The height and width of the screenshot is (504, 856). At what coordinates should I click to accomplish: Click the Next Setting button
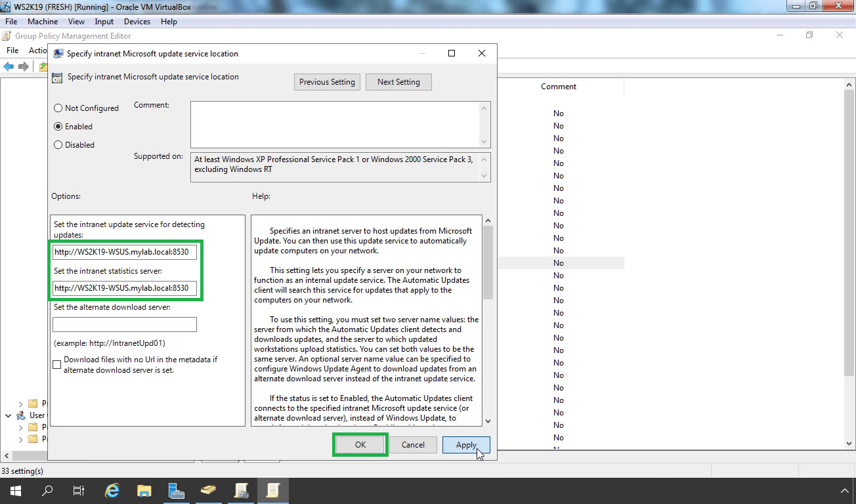pos(398,82)
